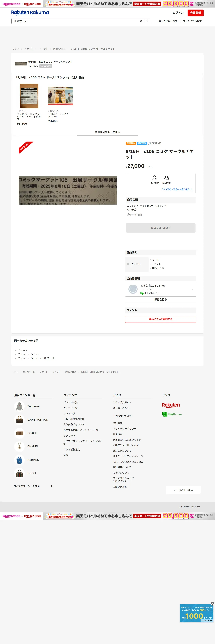Expand seller info with chevron arrow
Image resolution: width=215 pixels, height=644 pixels.
pos(192,290)
